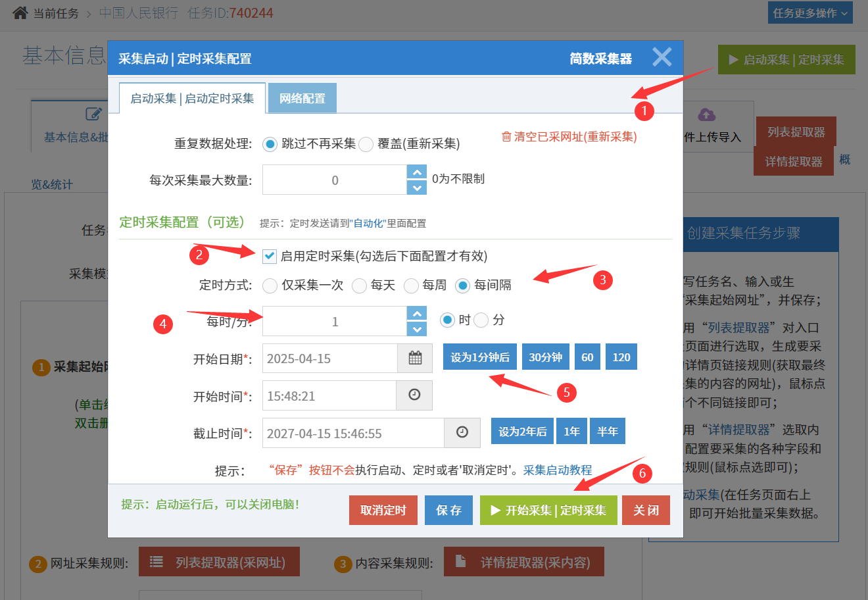
Task: Select the 每天 schedule radio option
Action: point(360,286)
